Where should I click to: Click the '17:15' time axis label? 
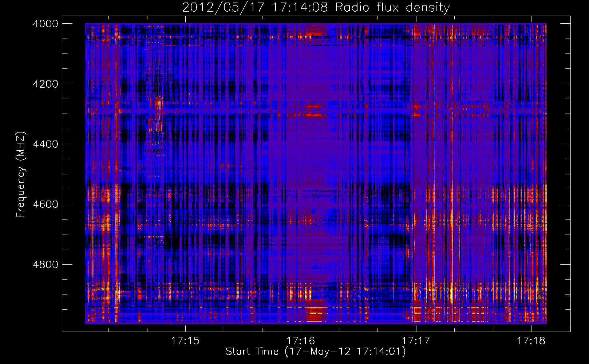click(x=186, y=341)
